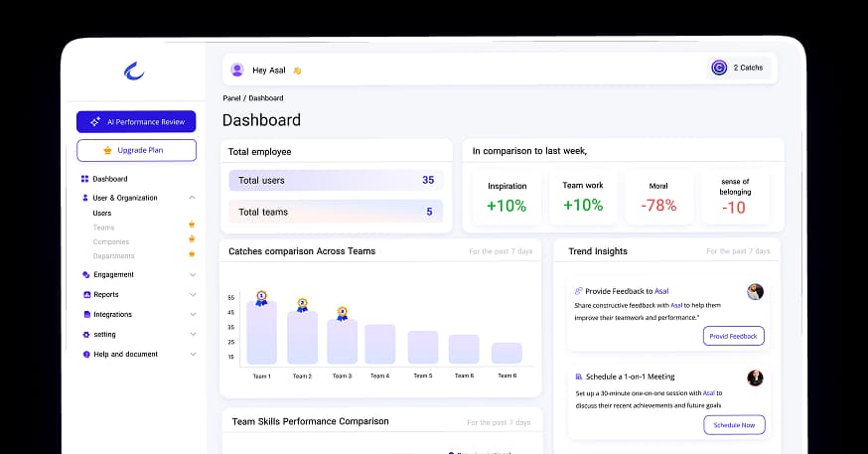Click the first place medal on Team 1
The width and height of the screenshot is (868, 454).
261,296
